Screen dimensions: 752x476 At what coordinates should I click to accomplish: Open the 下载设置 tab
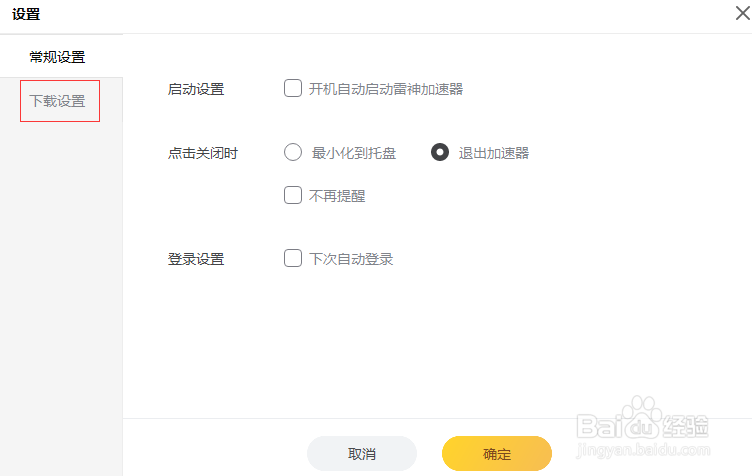pos(57,101)
